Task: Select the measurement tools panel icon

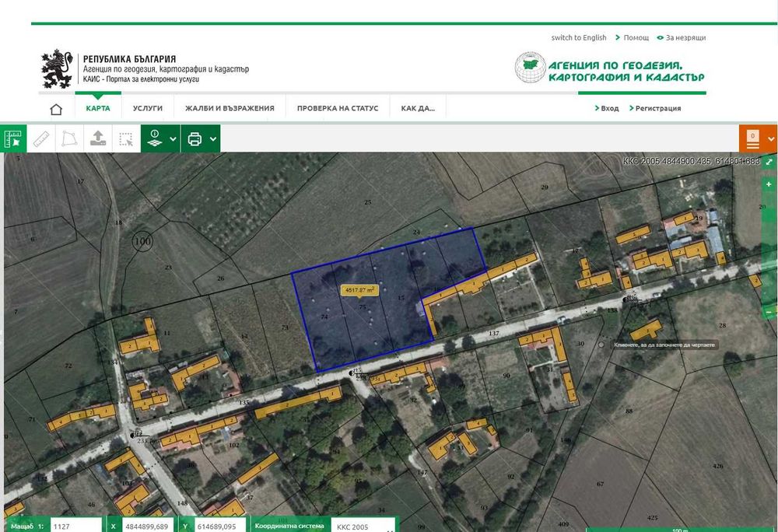Action: click(x=13, y=138)
